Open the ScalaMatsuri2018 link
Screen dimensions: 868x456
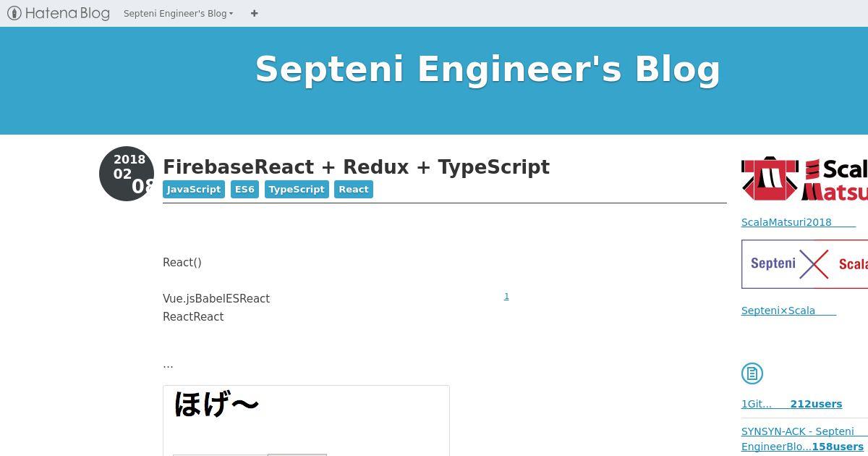(799, 222)
